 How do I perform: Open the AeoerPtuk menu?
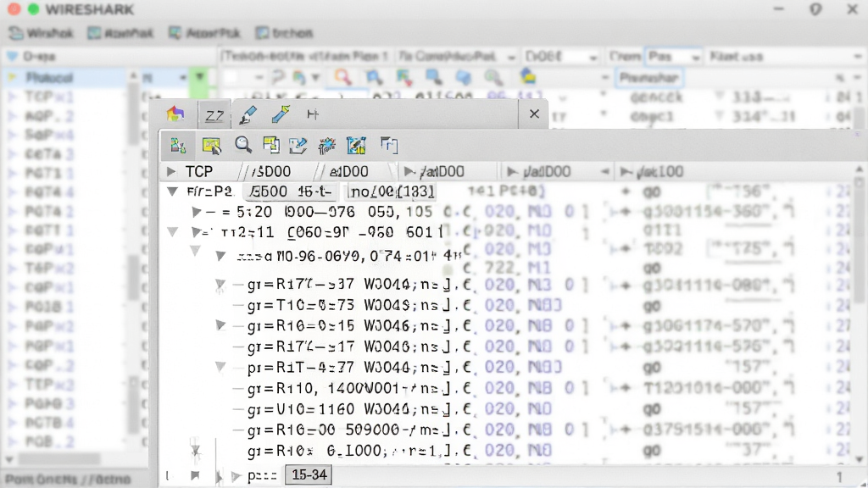205,33
